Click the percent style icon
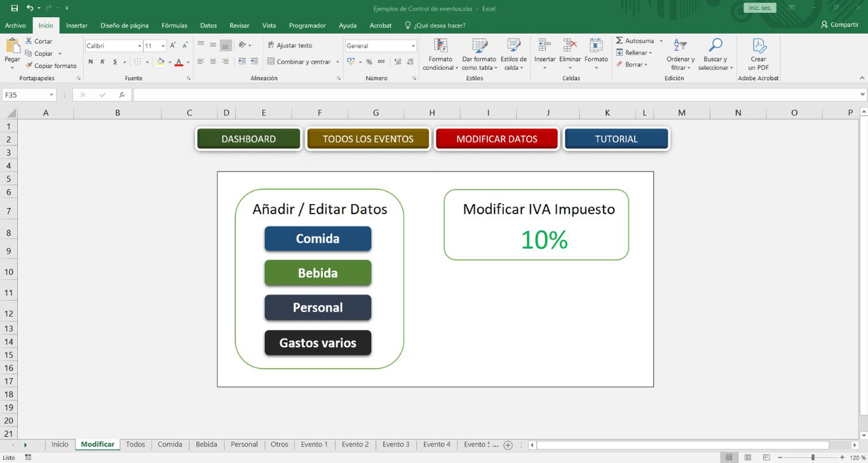The height and width of the screenshot is (463, 868). tap(369, 62)
